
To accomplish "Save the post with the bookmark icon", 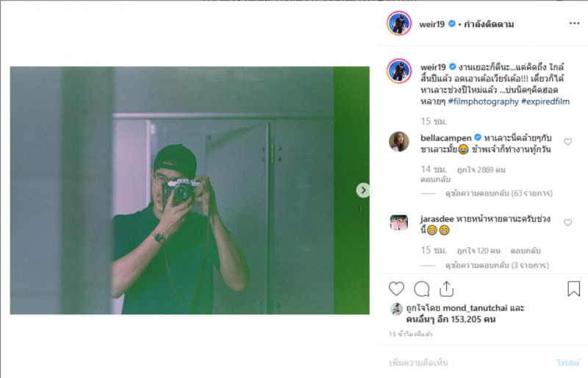I will pyautogui.click(x=573, y=288).
